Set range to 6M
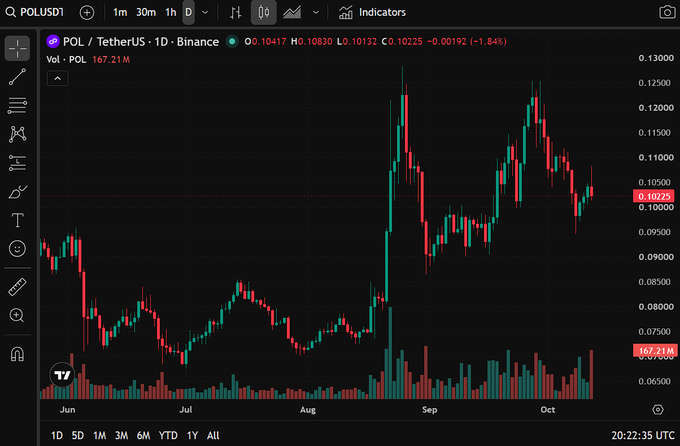Screen dimensions: 680x446 143,435
